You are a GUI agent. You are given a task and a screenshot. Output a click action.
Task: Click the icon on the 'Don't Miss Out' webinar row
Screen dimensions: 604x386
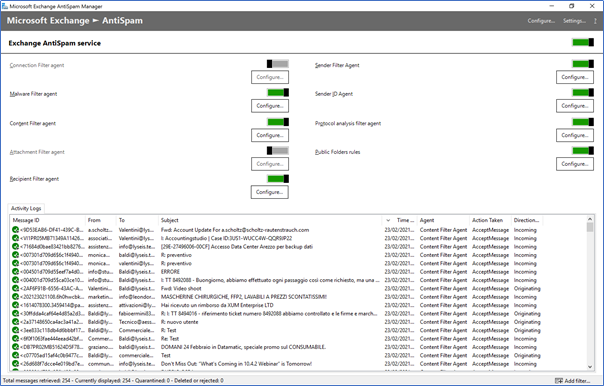[15, 364]
